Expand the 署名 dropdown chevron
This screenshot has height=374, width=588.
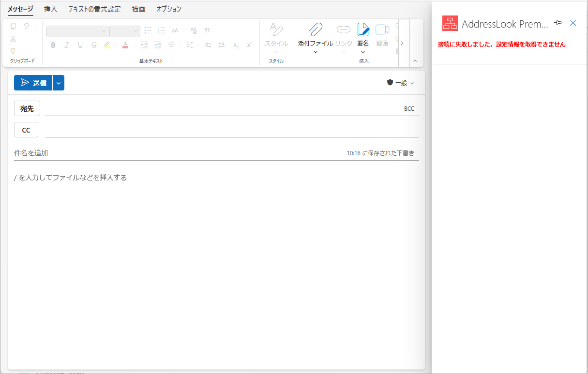click(x=363, y=52)
